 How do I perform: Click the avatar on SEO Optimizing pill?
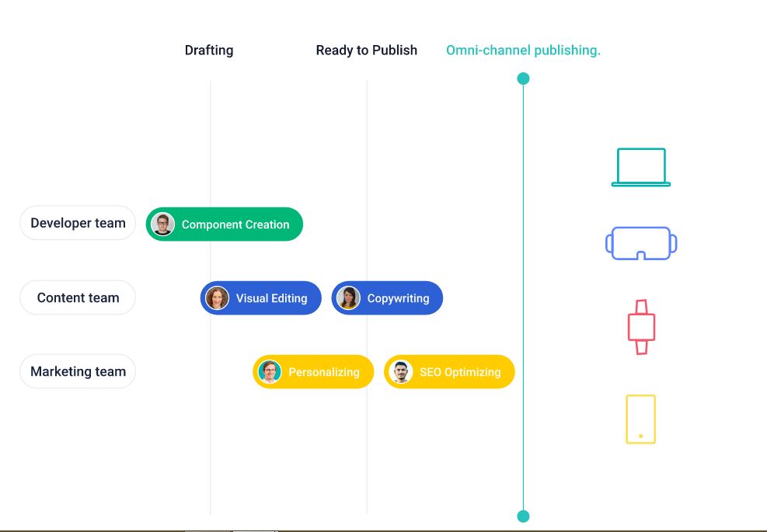point(403,371)
